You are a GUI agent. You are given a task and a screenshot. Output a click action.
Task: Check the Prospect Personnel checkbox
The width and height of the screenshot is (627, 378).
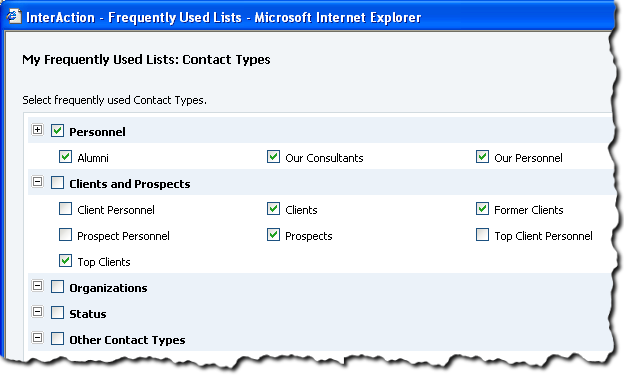pyautogui.click(x=65, y=235)
